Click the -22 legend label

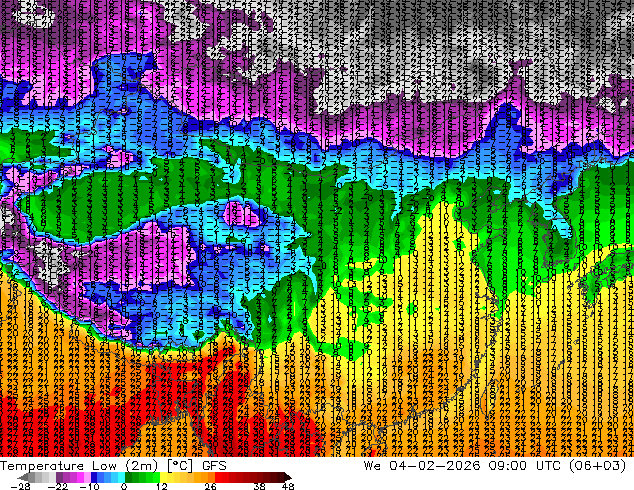(58, 486)
